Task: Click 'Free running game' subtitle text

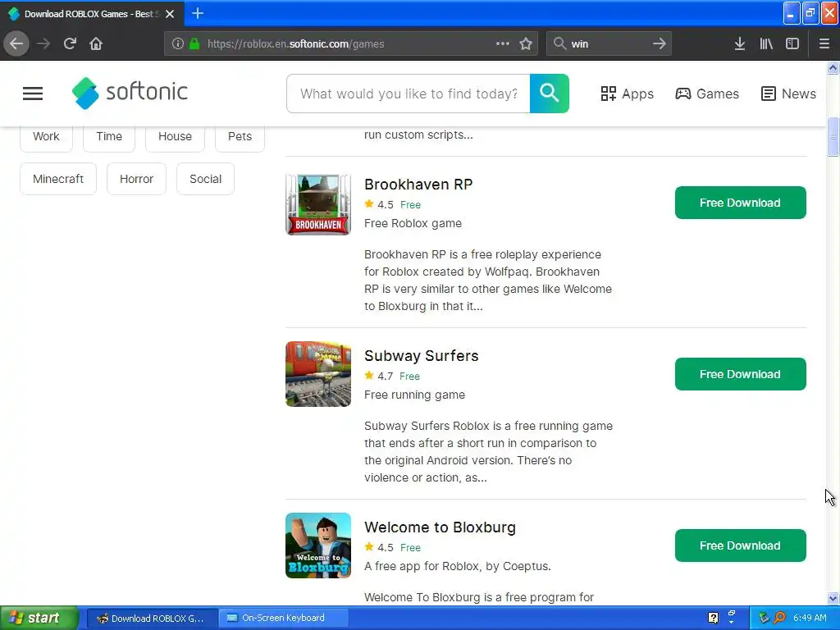Action: click(x=414, y=395)
